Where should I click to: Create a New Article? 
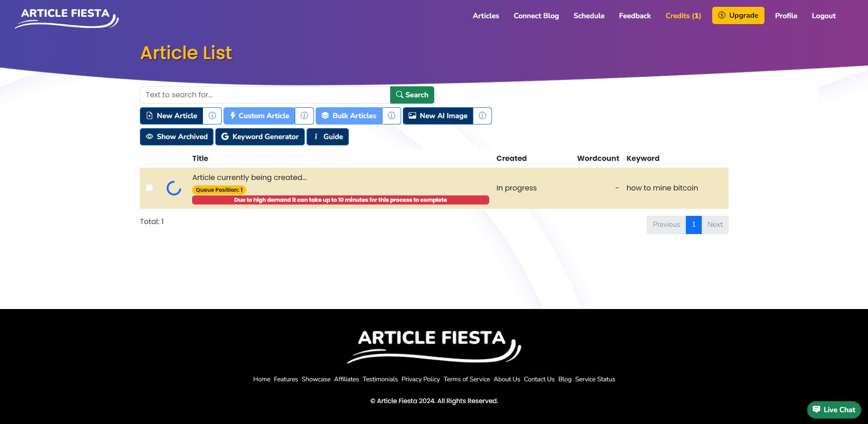point(172,116)
